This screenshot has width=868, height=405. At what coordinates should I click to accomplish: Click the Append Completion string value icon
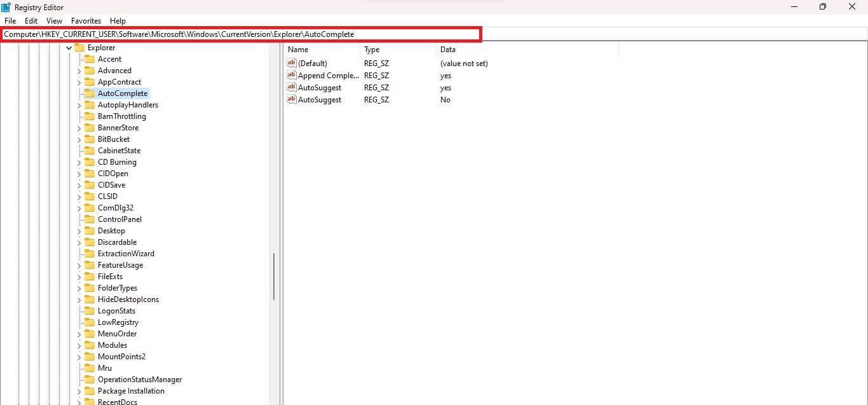(x=292, y=76)
